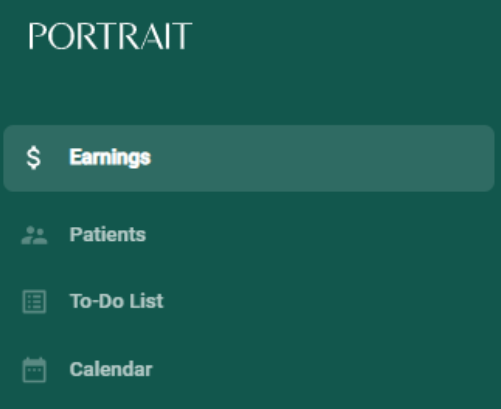Click the dollar sign Earnings icon

[34, 158]
